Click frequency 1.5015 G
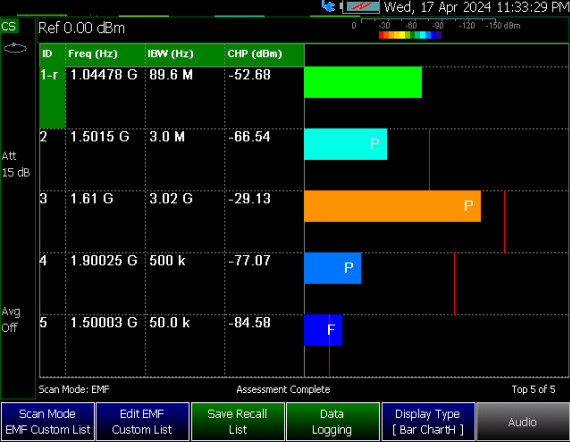This screenshot has height=442, width=570. [100, 137]
